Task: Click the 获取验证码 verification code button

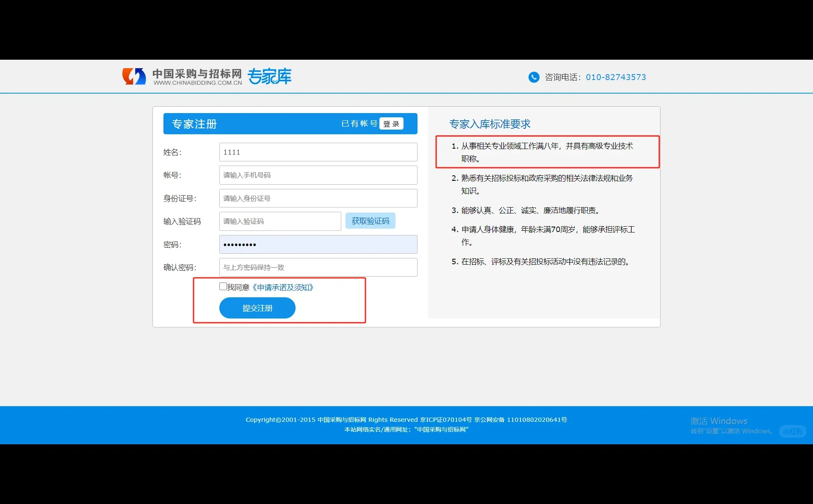Action: (x=371, y=221)
